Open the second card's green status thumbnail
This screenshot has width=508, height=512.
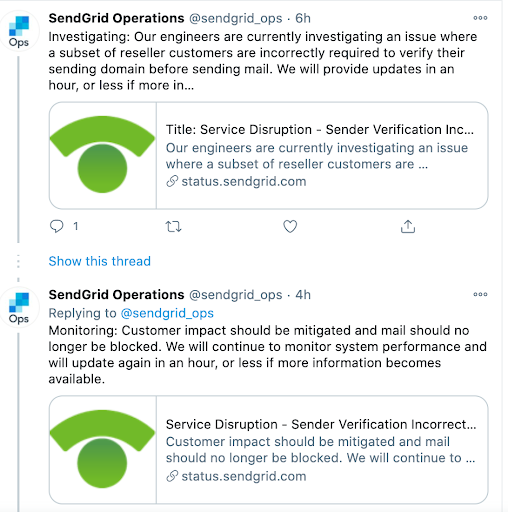coord(103,449)
